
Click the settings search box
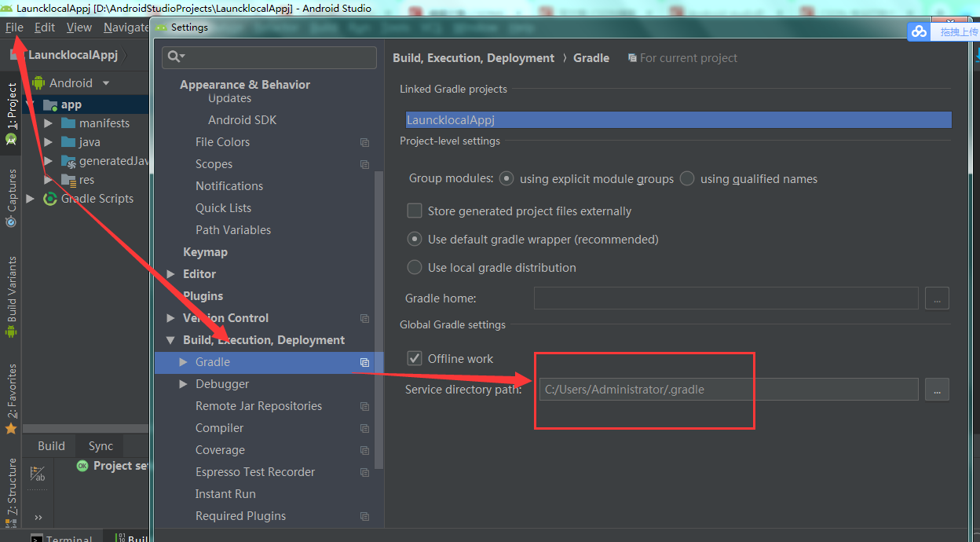click(x=269, y=57)
